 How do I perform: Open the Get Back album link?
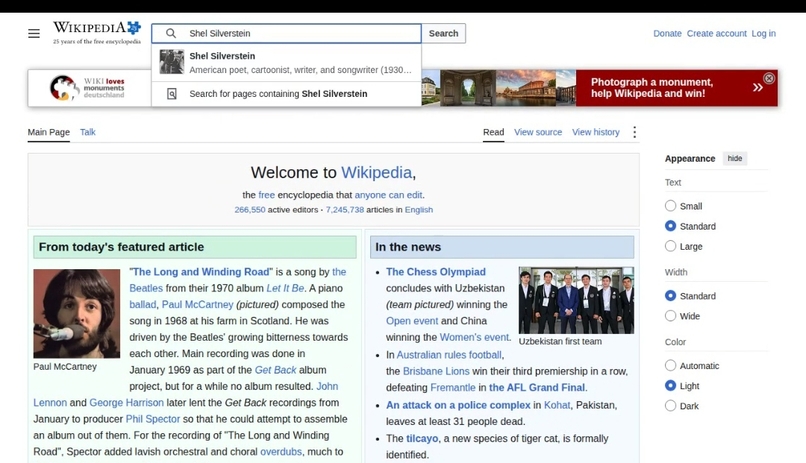[x=276, y=370]
